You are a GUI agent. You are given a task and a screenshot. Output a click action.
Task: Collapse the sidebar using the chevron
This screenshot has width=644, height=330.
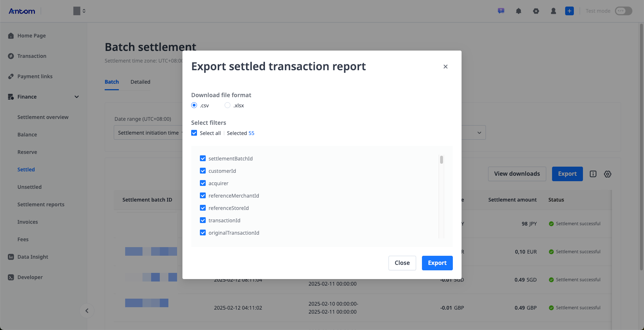pos(87,311)
